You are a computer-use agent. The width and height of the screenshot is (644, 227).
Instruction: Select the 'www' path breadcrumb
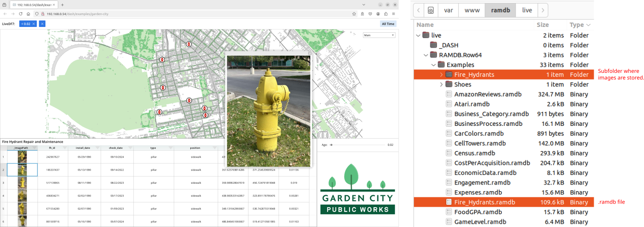471,10
